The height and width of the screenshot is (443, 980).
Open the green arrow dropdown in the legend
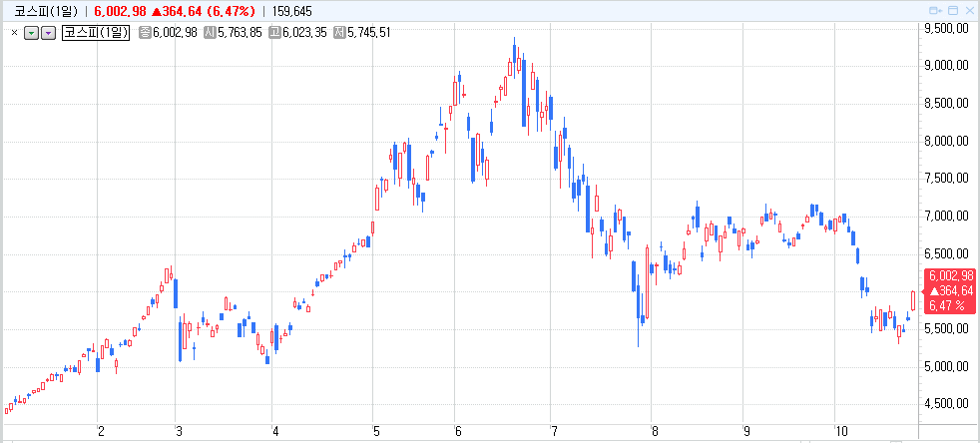[31, 33]
